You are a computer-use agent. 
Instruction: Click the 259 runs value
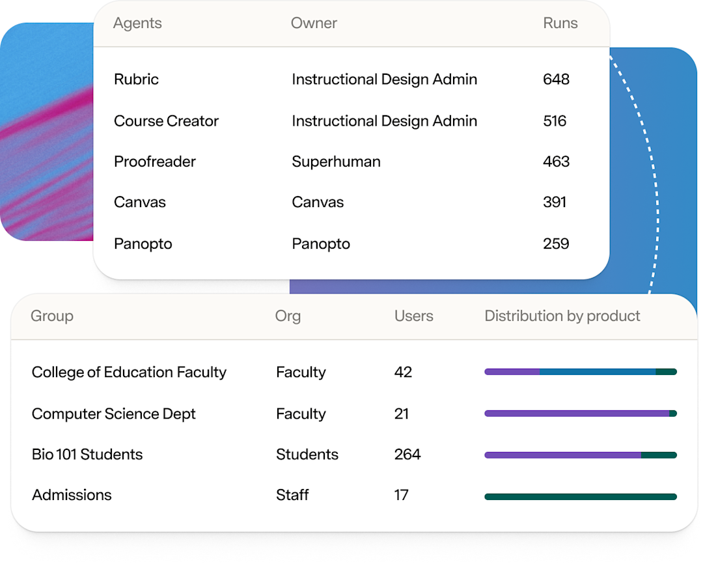click(556, 244)
